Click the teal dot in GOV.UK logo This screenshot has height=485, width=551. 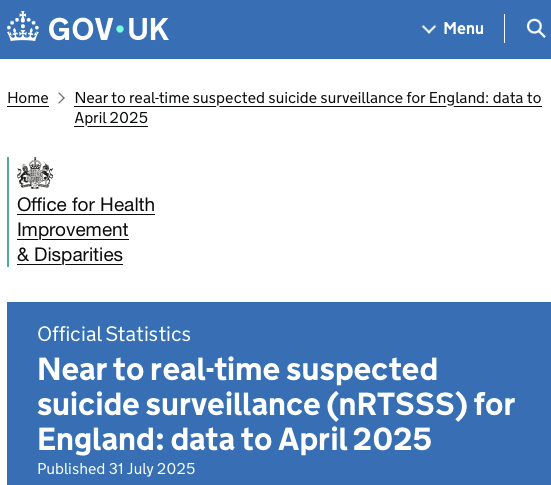[120, 29]
